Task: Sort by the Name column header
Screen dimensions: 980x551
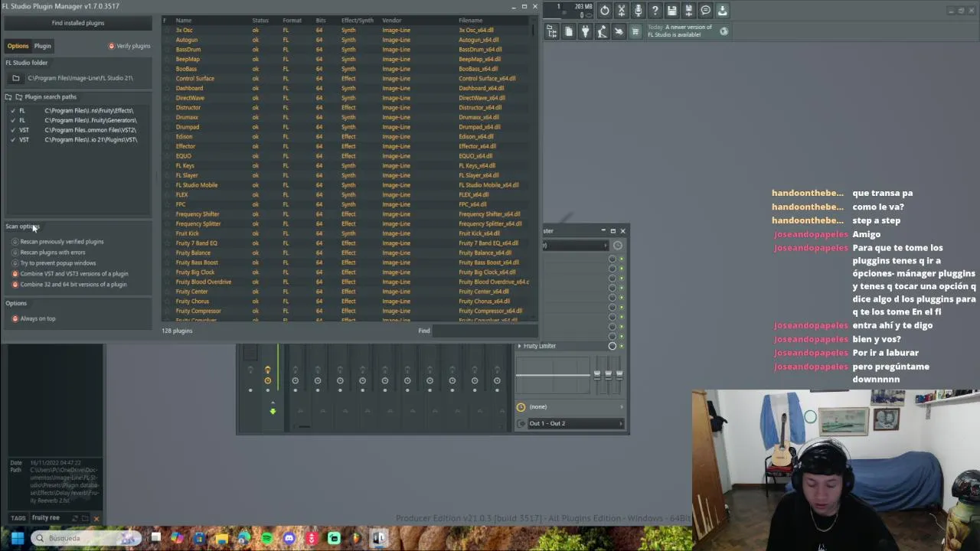Action: 184,21
